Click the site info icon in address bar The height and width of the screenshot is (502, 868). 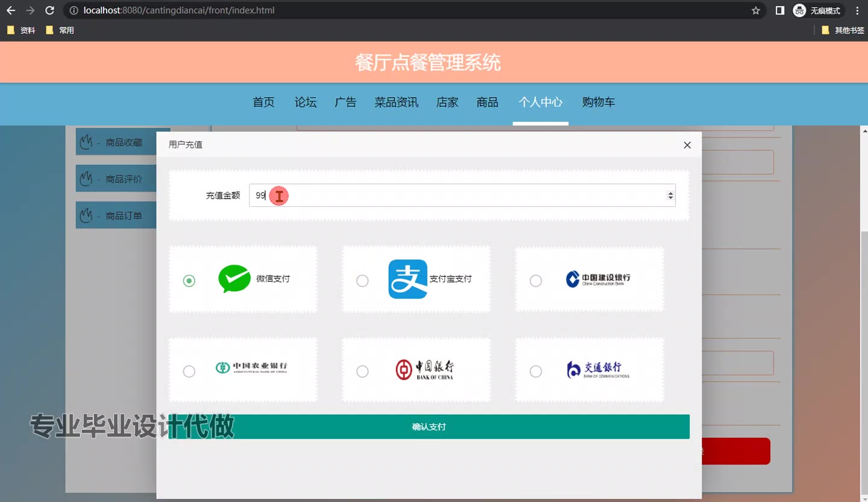pyautogui.click(x=74, y=10)
